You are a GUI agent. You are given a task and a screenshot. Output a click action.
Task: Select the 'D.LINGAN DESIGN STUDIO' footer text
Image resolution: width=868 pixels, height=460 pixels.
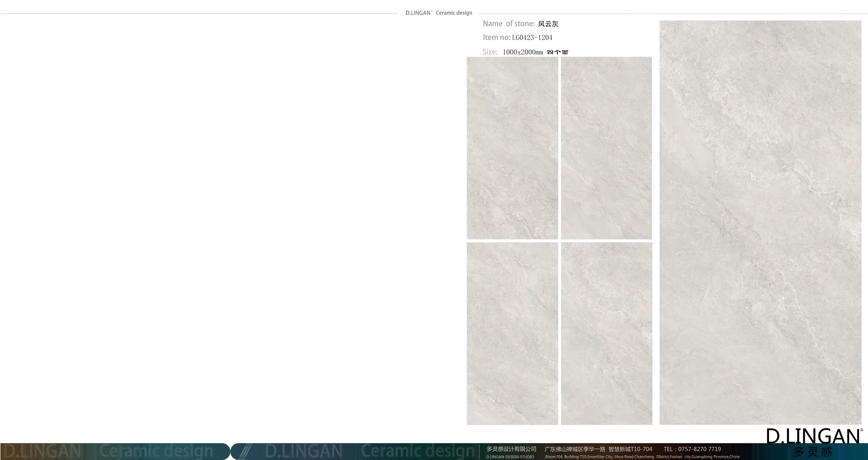510,457
